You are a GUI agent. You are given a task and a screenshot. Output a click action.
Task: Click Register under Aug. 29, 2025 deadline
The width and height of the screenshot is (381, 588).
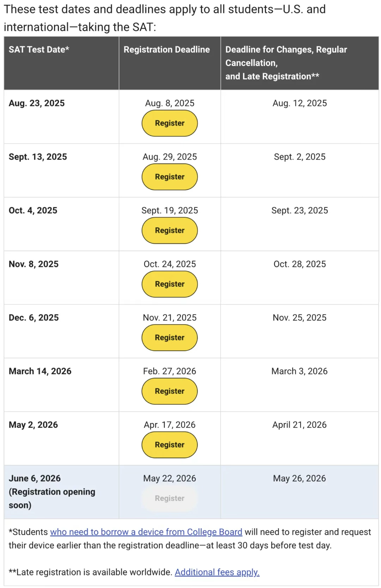[x=170, y=177]
